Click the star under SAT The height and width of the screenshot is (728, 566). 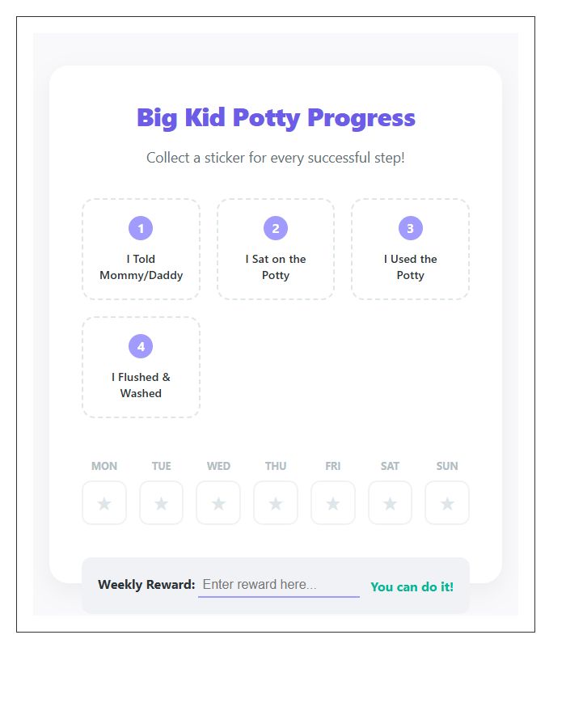[x=390, y=503]
